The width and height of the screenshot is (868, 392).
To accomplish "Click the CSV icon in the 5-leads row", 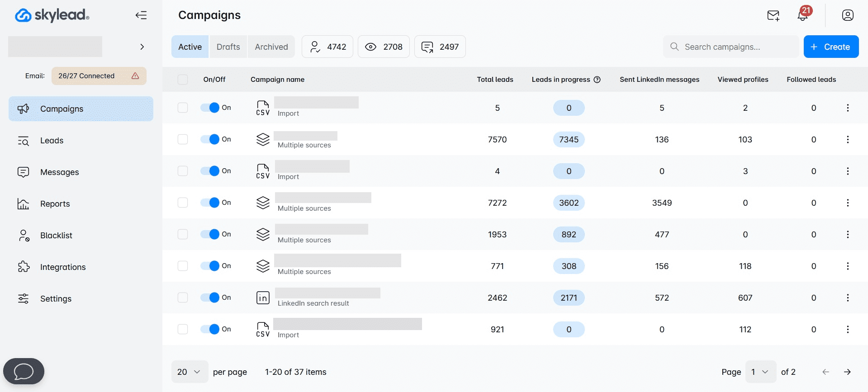I will point(263,108).
